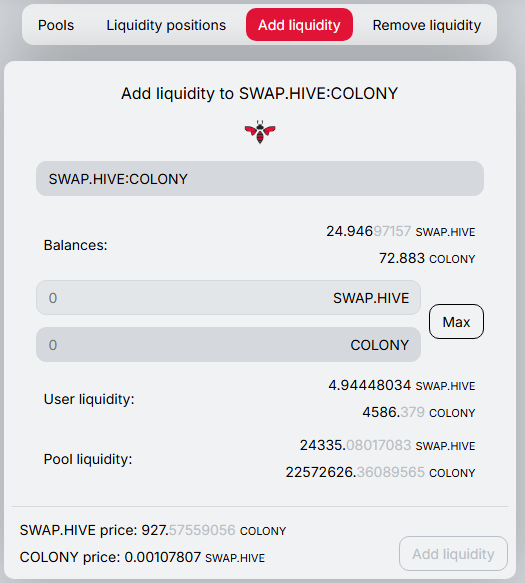Focus the SWAP.HIVE amount input field
The height and width of the screenshot is (583, 525).
click(228, 298)
